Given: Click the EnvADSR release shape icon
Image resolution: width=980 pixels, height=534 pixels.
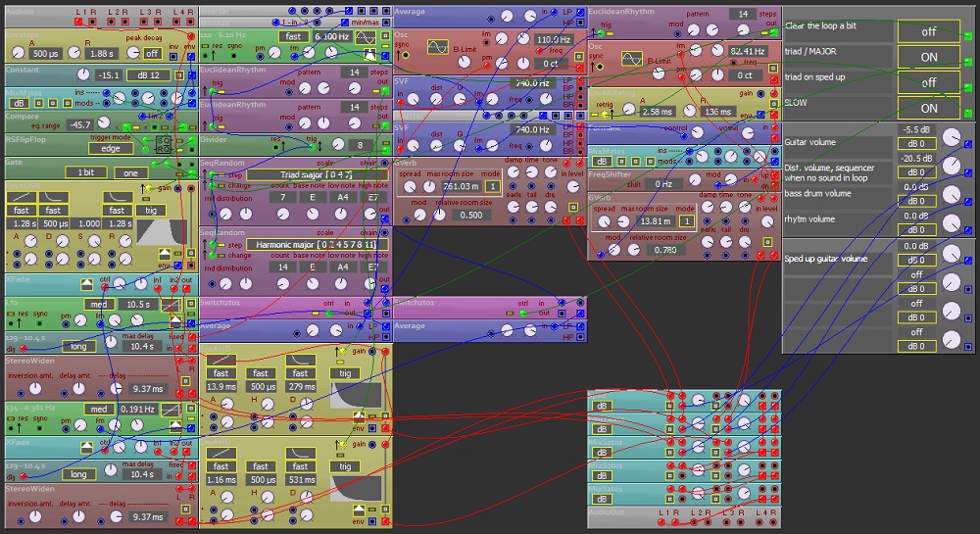Looking at the screenshot, I should tap(117, 197).
